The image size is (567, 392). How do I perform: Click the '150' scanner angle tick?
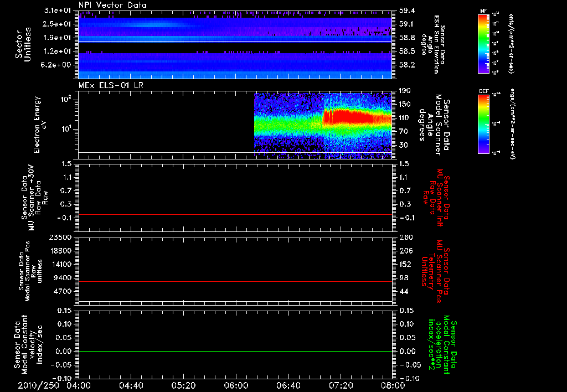point(405,105)
